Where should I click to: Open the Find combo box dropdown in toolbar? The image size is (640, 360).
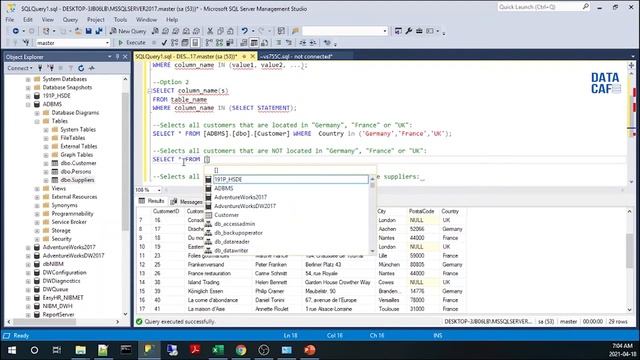click(x=384, y=31)
